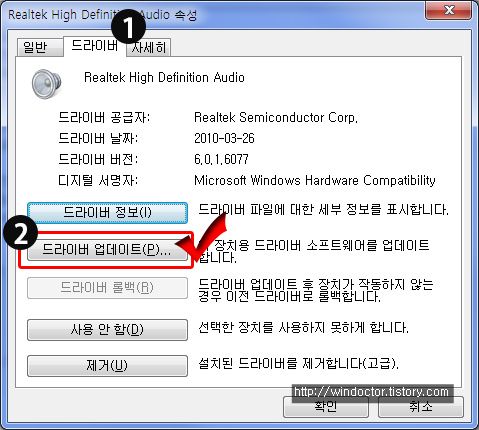Click the rollback description about 이전 드라이버로 롤백합니다
This screenshot has height=430, width=479.
[x=316, y=290]
